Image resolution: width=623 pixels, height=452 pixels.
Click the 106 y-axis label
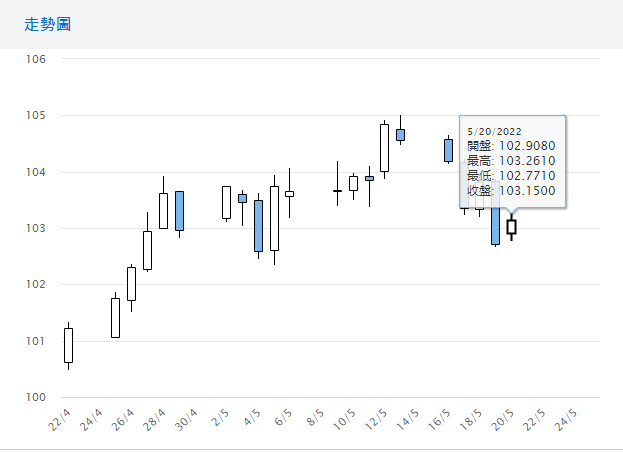click(37, 59)
